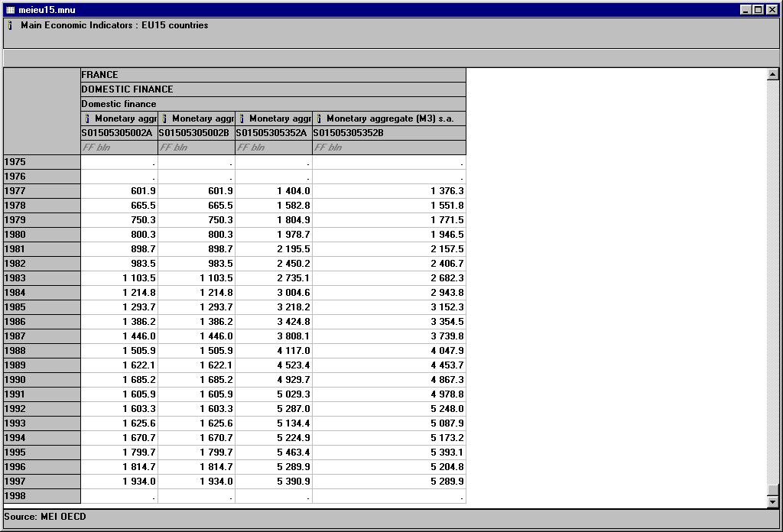Click the vertical scrollbar down arrow
This screenshot has height=532, width=783.
772,502
